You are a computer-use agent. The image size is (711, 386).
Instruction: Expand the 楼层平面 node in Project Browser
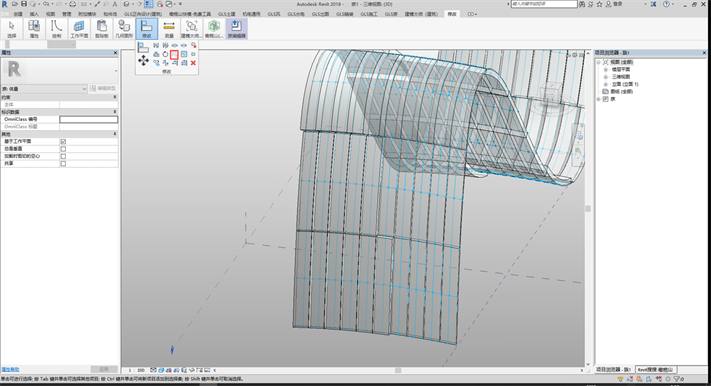[x=606, y=69]
